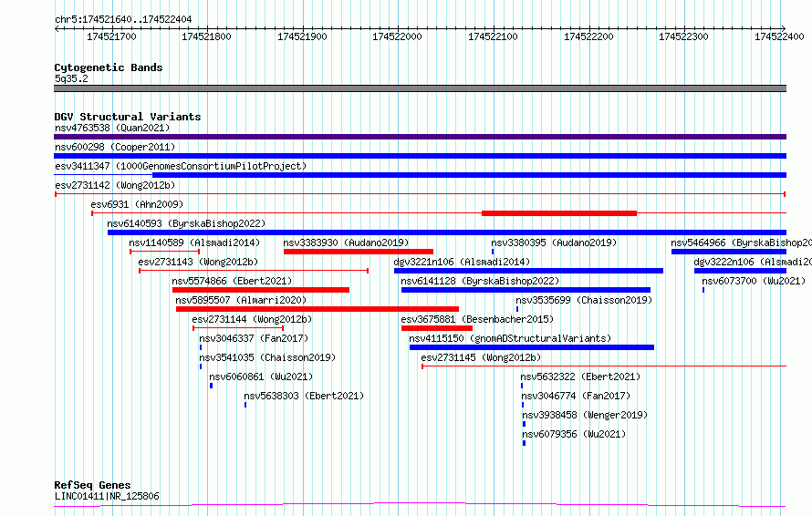Image resolution: width=812 pixels, height=516 pixels.
Task: Select nsv3380395 (Audano2019) label
Action: click(554, 243)
